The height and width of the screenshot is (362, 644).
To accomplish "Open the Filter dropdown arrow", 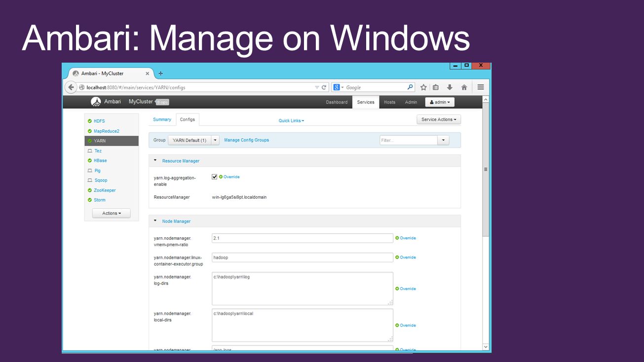I will click(x=443, y=141).
